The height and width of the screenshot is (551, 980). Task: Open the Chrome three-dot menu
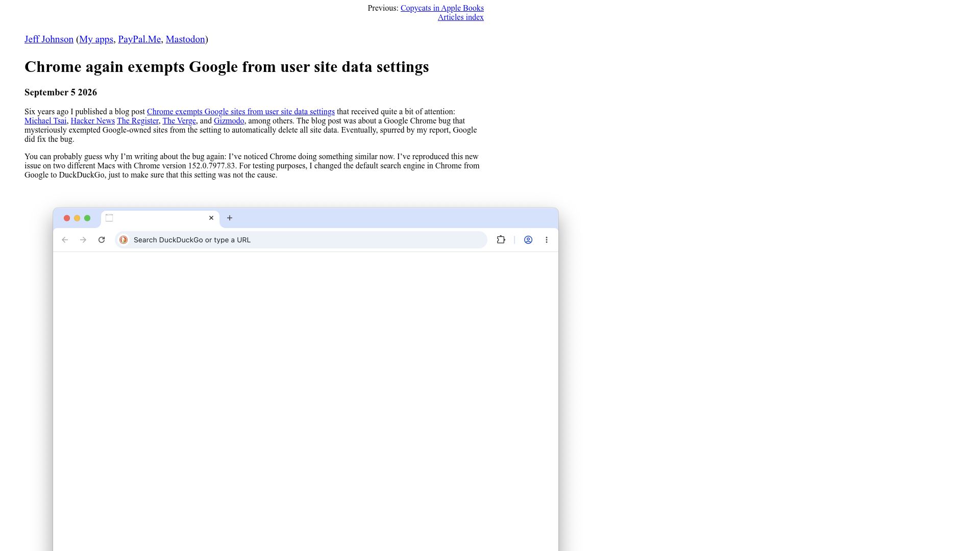click(547, 240)
